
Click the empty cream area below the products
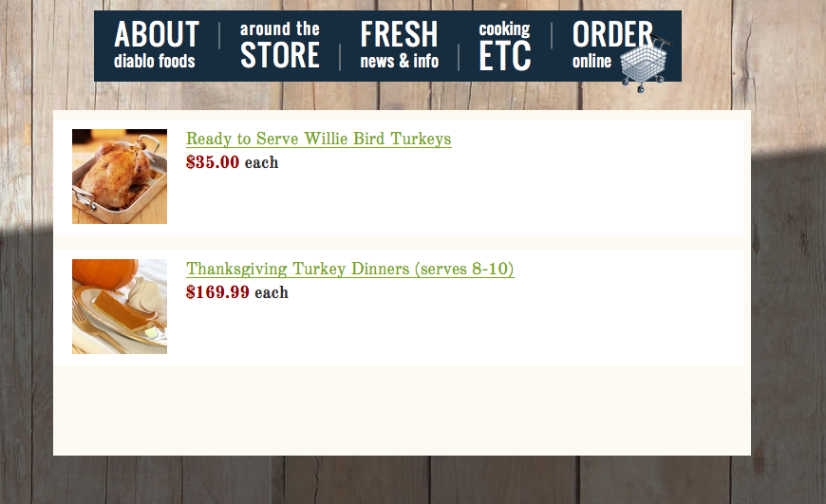pos(399,413)
